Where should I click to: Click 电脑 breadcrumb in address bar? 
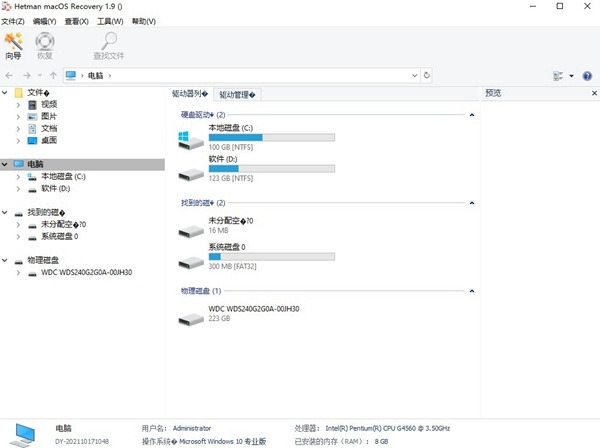[x=96, y=75]
